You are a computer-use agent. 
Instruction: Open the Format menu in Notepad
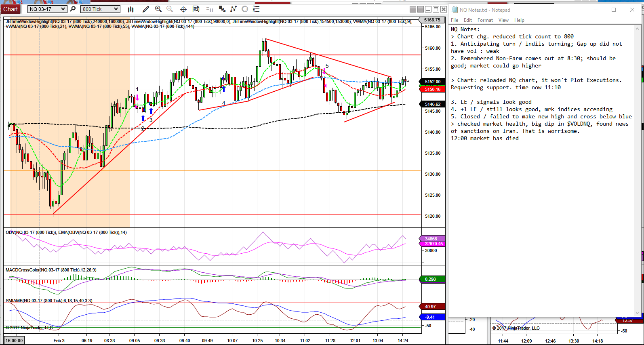pos(485,20)
